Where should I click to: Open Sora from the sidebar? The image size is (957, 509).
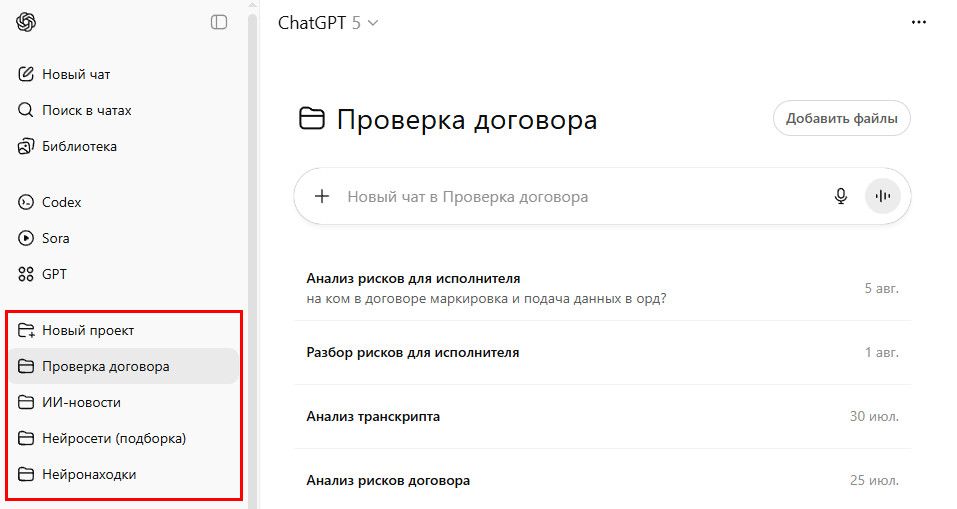tap(122, 238)
